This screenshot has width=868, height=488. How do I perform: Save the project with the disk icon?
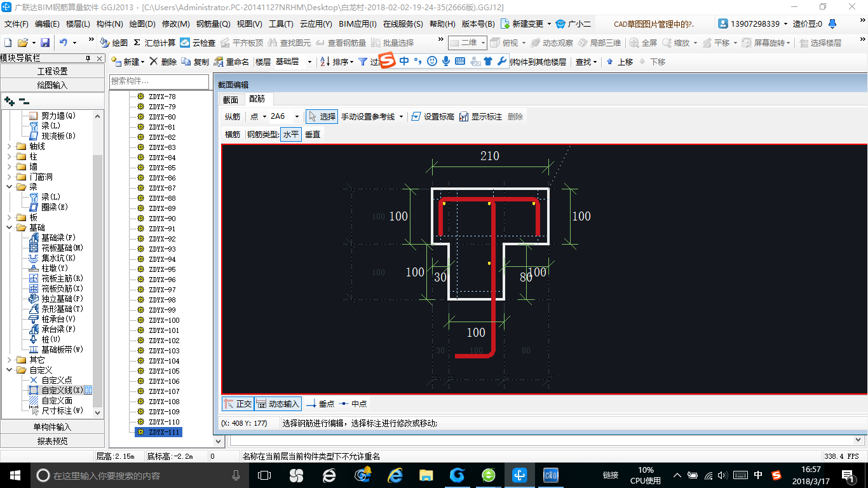[45, 43]
